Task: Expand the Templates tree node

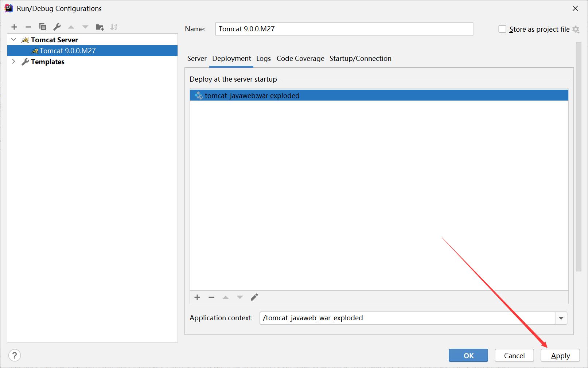Action: tap(14, 62)
